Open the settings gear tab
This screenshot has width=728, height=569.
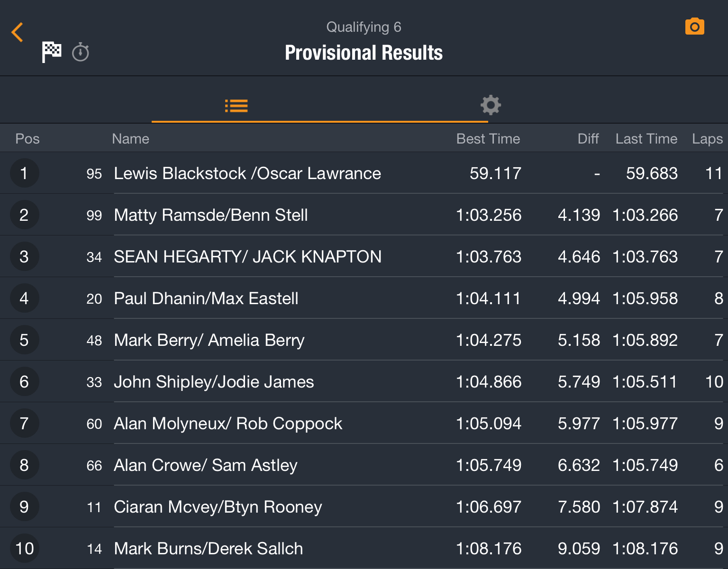click(x=491, y=105)
